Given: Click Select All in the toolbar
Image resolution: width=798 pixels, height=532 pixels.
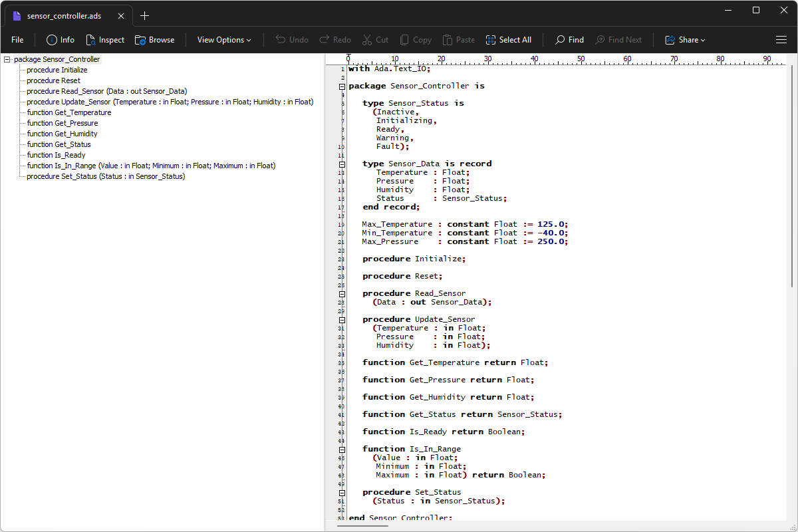Looking at the screenshot, I should (509, 40).
